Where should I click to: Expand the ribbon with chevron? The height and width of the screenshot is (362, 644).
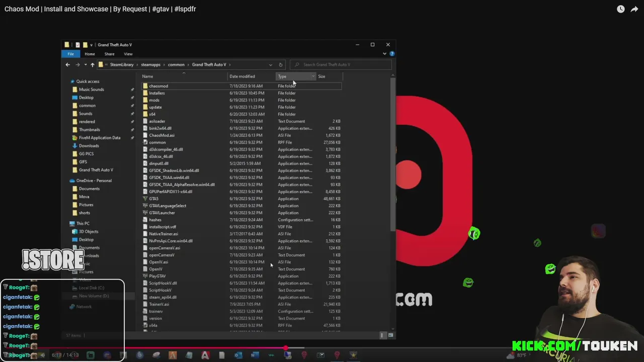coord(385,54)
